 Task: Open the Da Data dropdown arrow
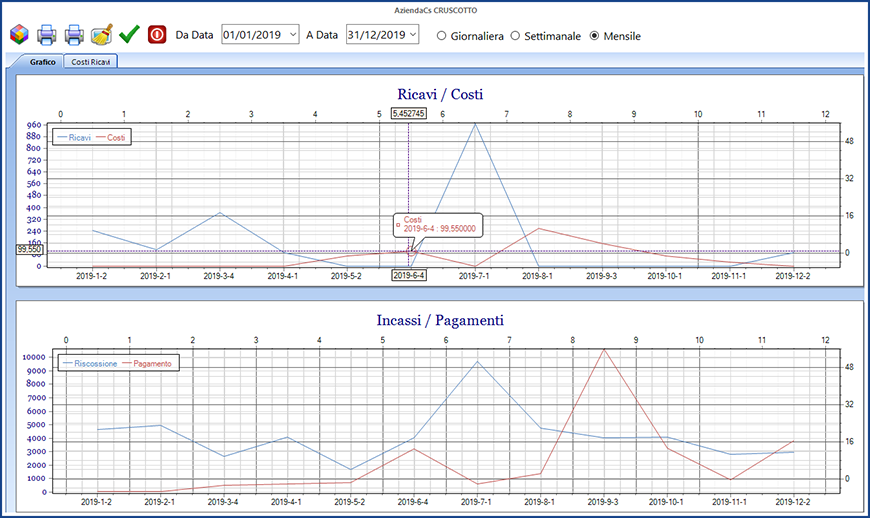[291, 35]
